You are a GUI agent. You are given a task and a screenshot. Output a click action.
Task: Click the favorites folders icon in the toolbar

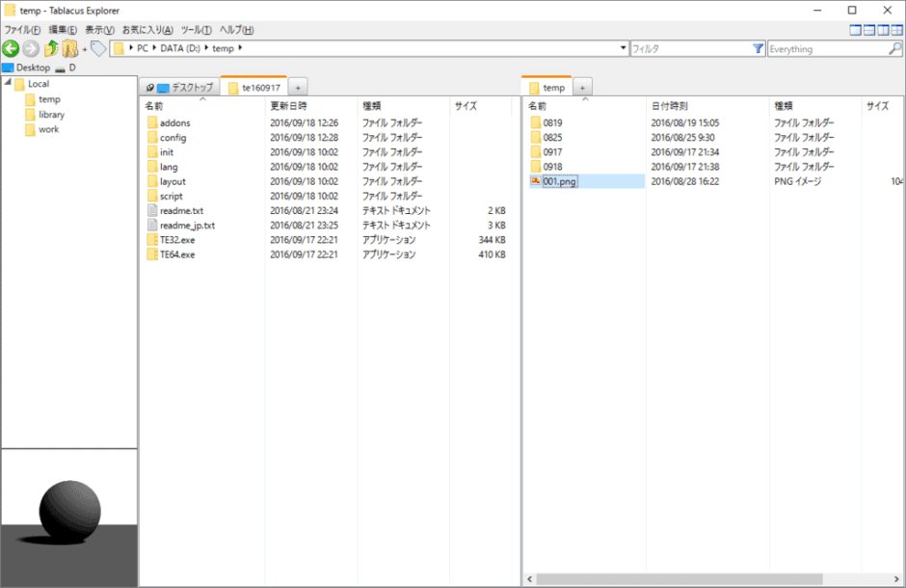68,47
